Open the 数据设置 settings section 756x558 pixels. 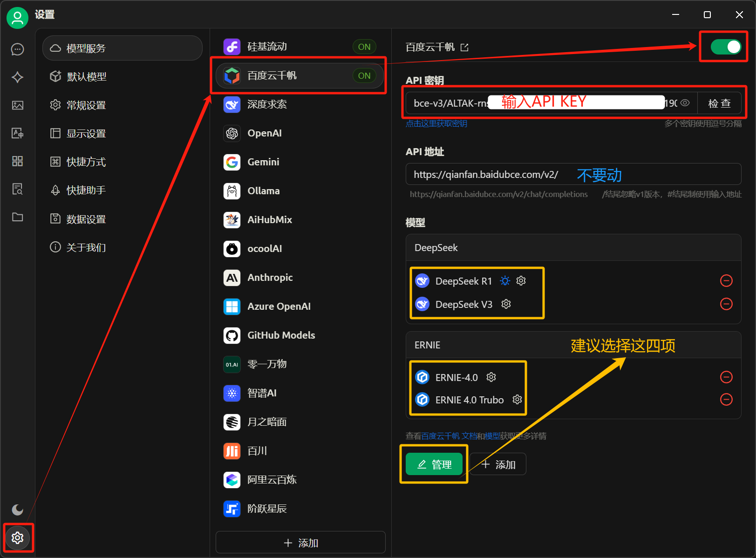(123, 219)
